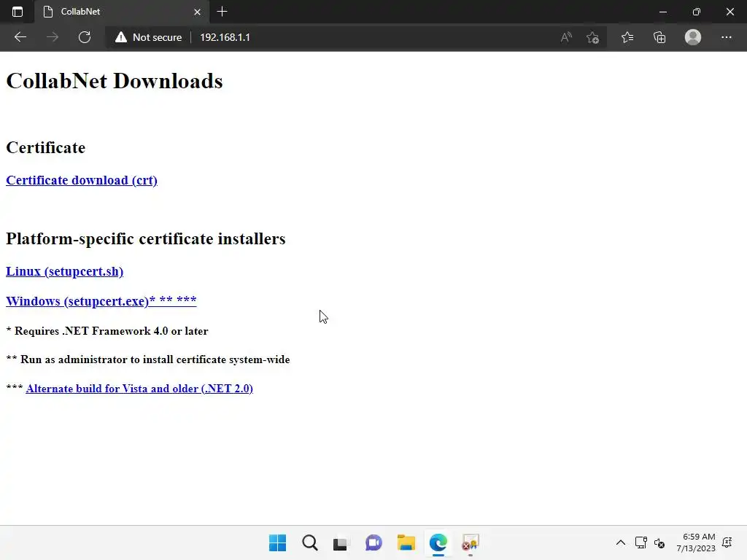Click the forward navigation arrow
The image size is (747, 560).
click(x=53, y=37)
